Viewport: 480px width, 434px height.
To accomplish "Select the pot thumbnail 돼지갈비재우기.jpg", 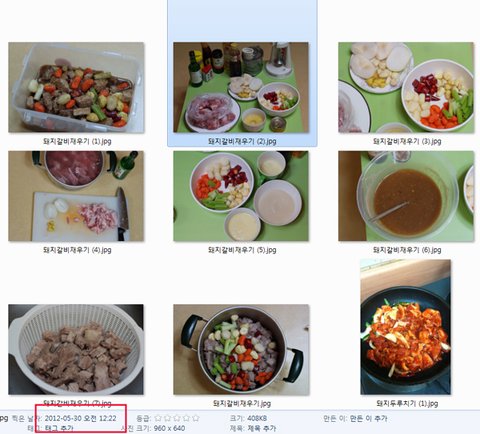I will coord(241,349).
